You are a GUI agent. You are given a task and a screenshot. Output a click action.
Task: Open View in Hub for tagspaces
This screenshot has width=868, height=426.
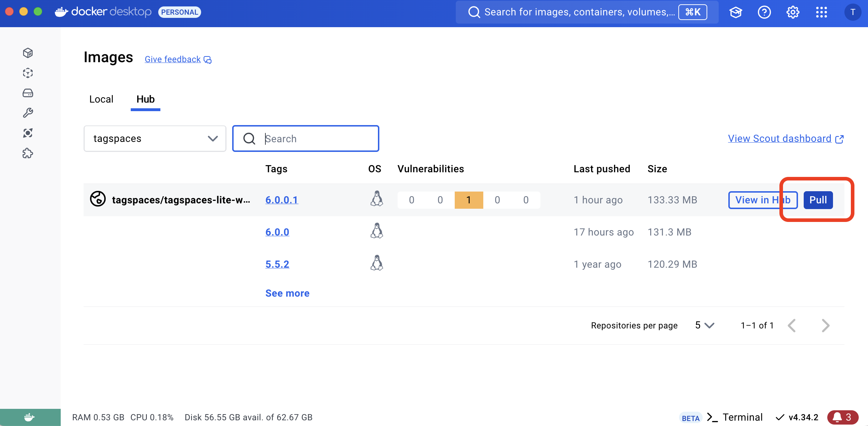point(763,200)
